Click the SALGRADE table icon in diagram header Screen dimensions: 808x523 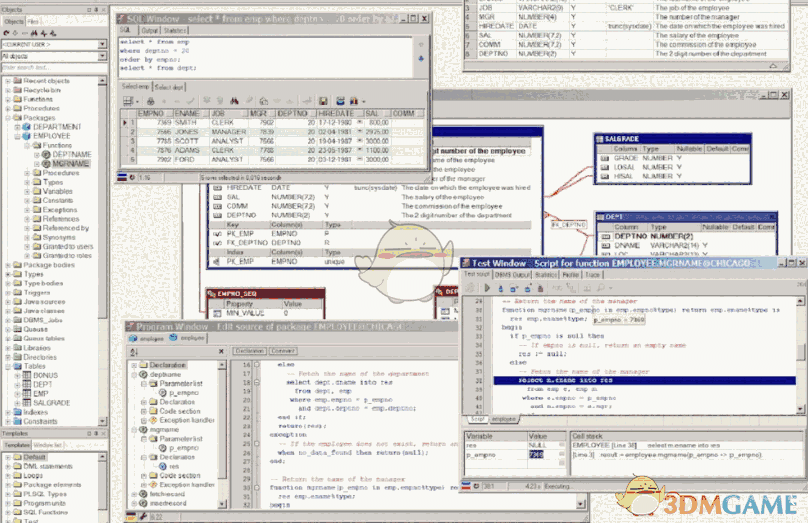600,139
